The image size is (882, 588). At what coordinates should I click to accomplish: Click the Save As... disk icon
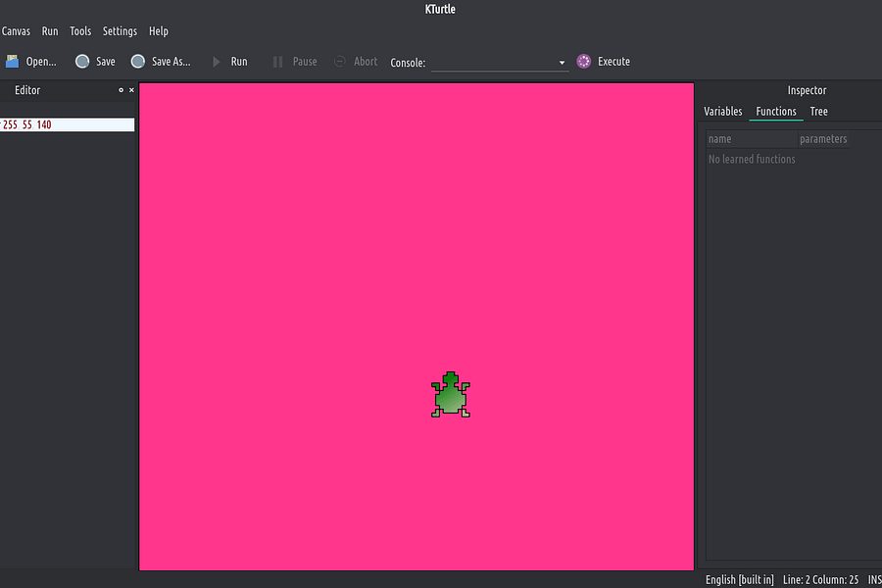[x=140, y=61]
